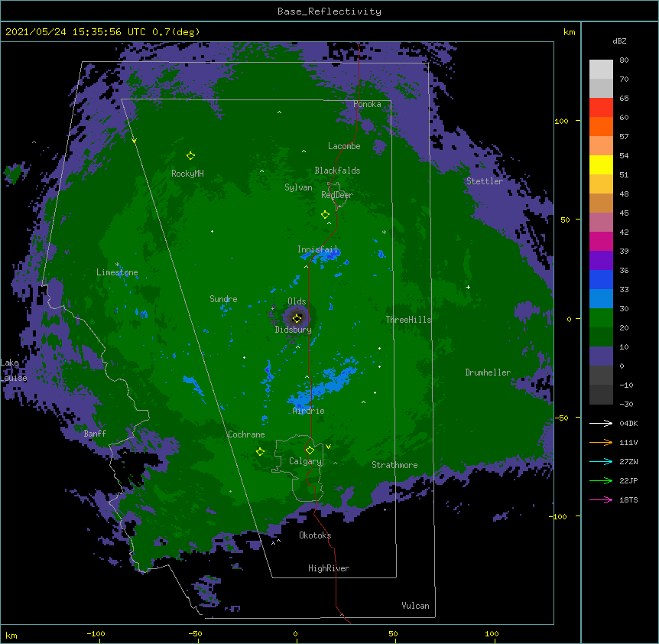The image size is (659, 644).
Task: Select the magenta 42-39 dBZ color band
Action: (x=601, y=241)
